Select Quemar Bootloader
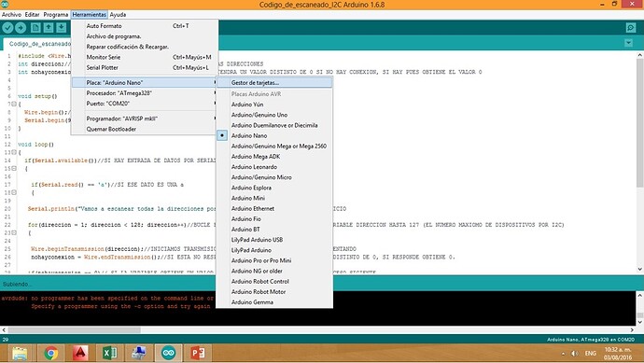Screen dimensions: 644x363 point(145,129)
